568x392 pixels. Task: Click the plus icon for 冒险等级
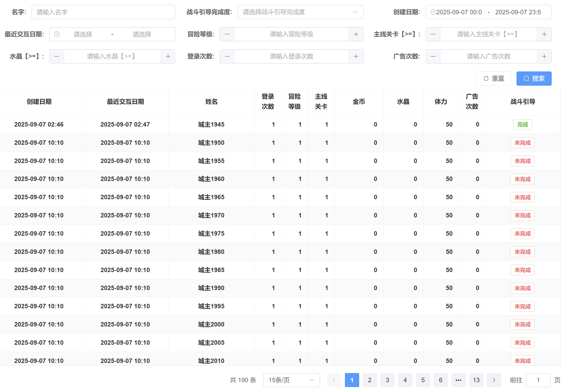point(356,34)
